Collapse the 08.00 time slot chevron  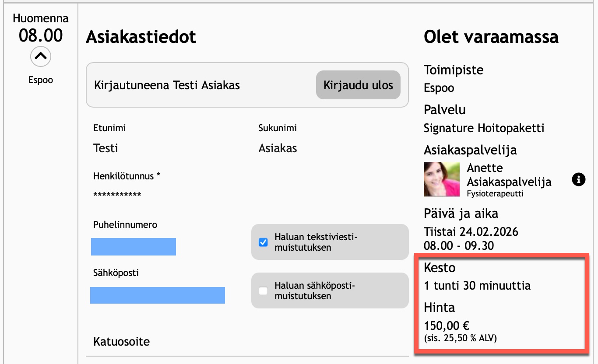(41, 56)
